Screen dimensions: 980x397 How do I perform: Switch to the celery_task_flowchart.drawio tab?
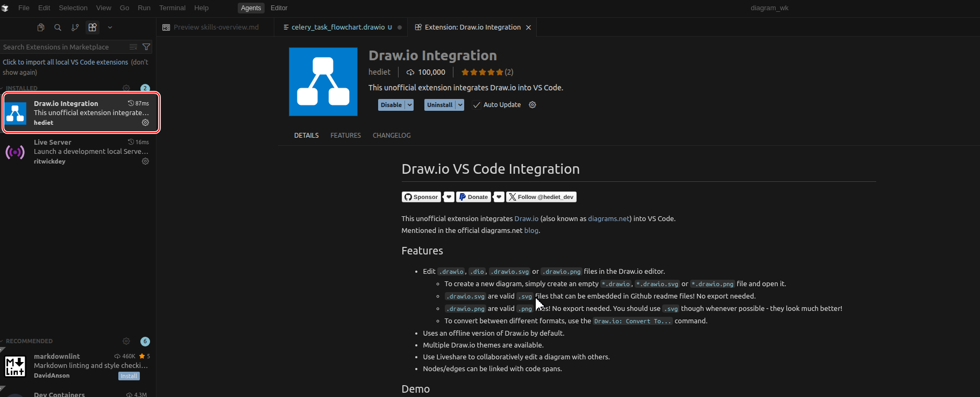(341, 27)
